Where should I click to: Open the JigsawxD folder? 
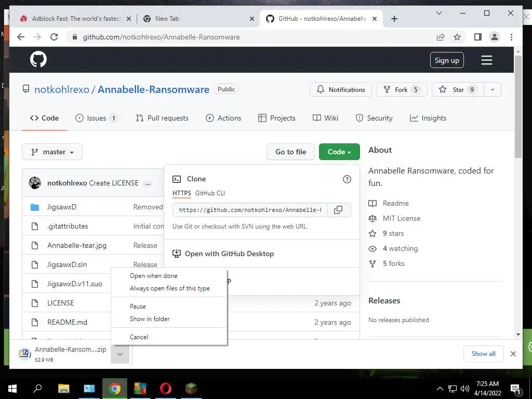pos(62,207)
